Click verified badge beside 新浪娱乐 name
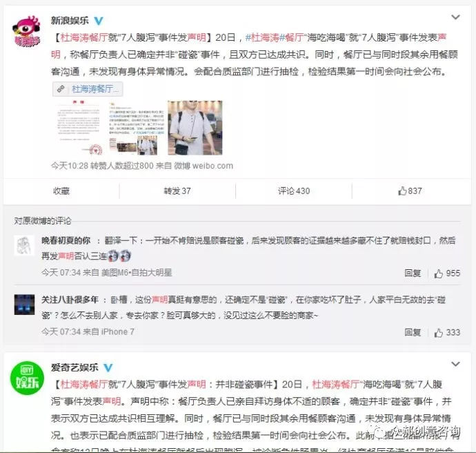Screen dimensions: 476x453 point(99,21)
